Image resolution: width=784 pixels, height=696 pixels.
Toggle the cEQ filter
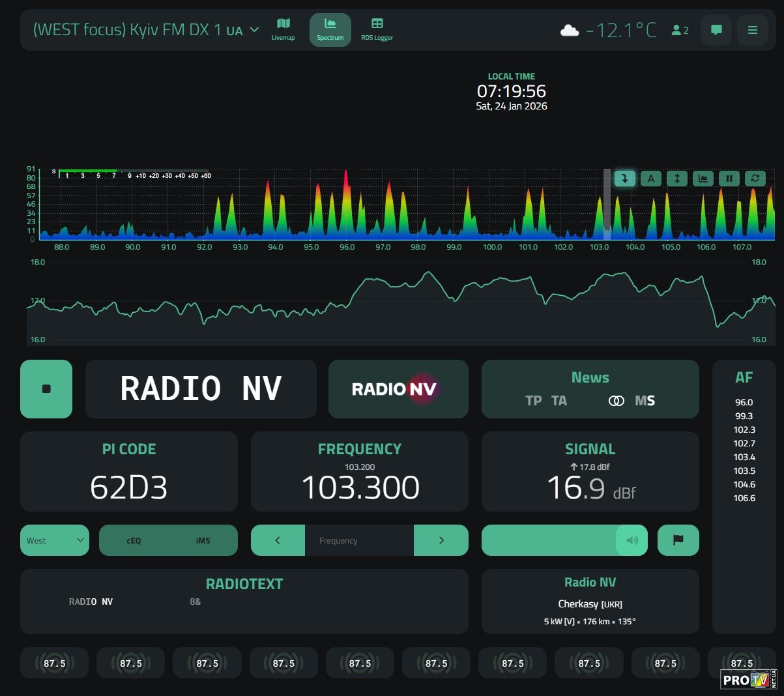[x=134, y=540]
